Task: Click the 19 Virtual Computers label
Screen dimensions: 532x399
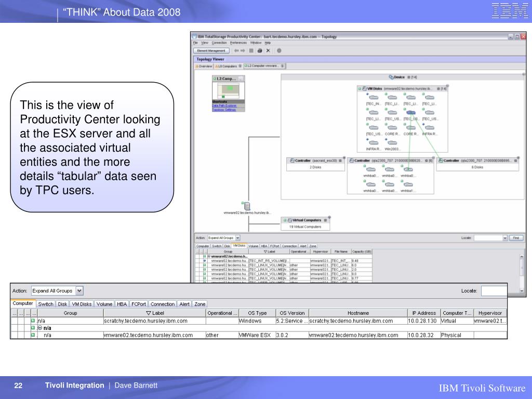Action: 305,227
